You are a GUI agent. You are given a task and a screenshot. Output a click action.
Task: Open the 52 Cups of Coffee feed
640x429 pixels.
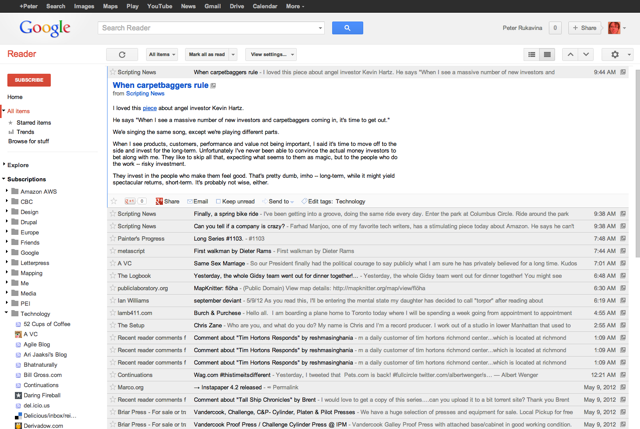(43, 324)
